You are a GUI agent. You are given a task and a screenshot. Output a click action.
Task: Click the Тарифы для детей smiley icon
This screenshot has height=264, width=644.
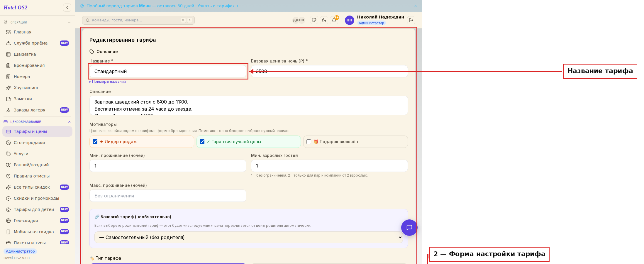coord(9,209)
